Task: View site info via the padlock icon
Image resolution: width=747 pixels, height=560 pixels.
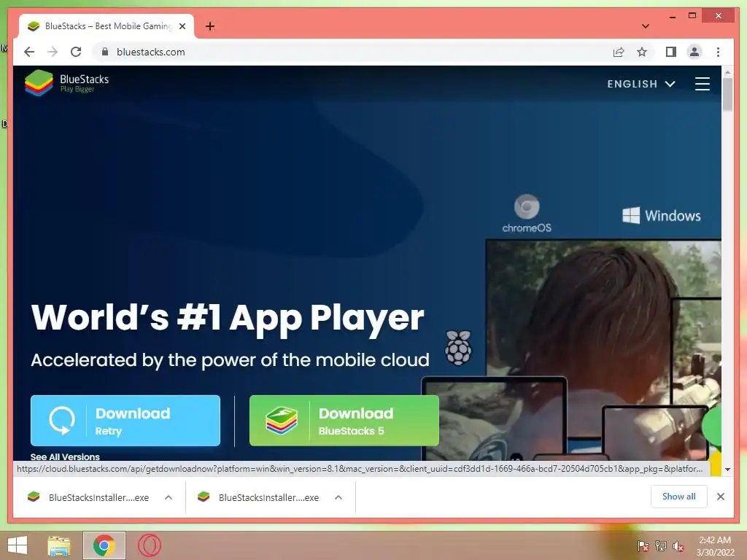Action: click(x=105, y=52)
